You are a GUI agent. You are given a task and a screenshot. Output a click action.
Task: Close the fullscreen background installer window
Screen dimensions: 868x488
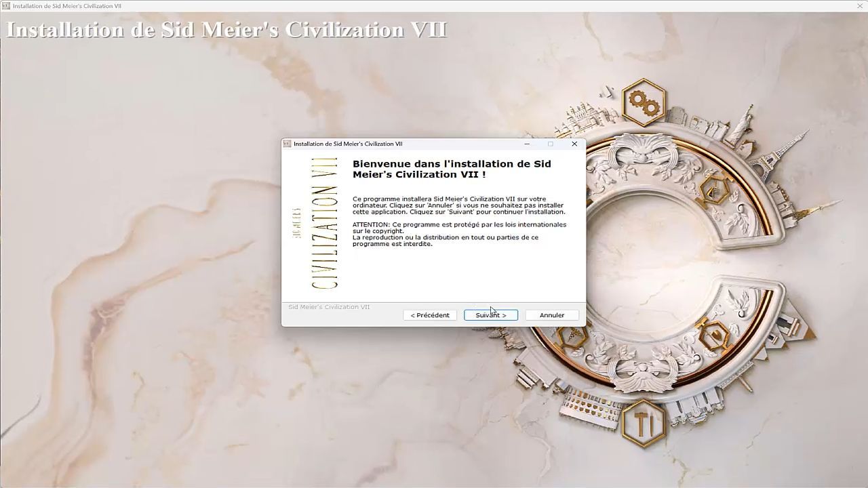[x=860, y=5]
